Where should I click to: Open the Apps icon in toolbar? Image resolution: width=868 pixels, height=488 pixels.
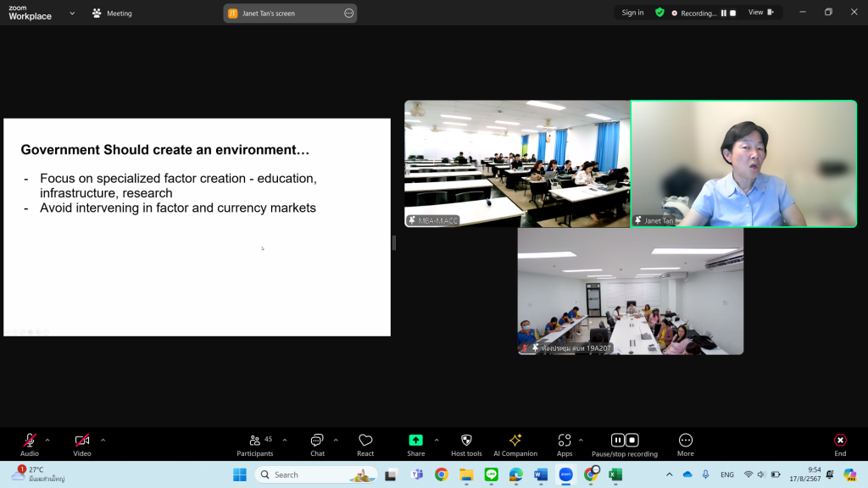565,441
